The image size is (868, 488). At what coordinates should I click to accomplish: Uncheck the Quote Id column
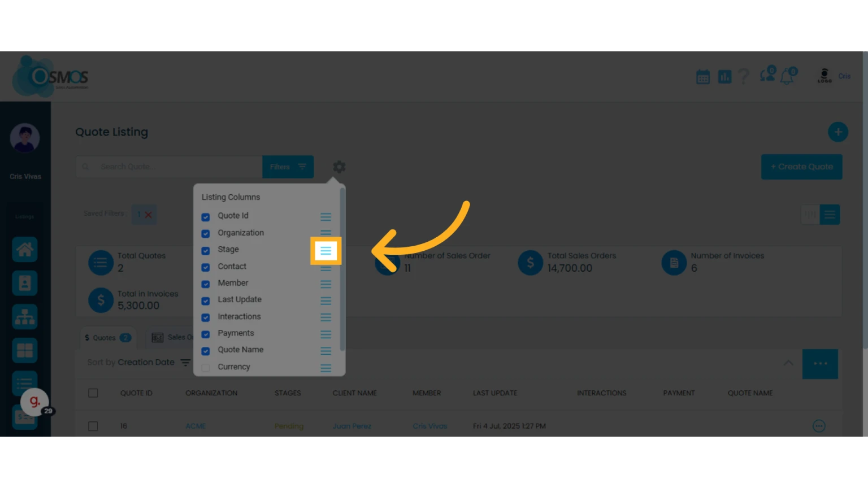[x=206, y=217]
